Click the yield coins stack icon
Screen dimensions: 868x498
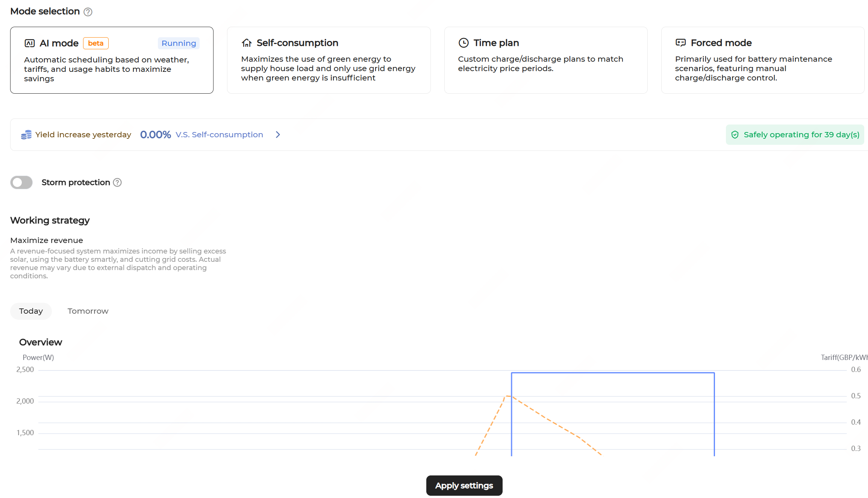(x=26, y=135)
